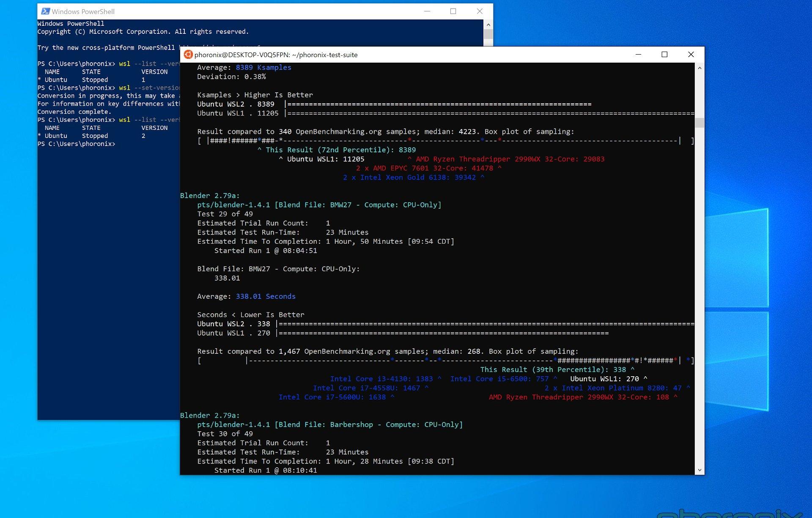This screenshot has height=518, width=812.
Task: Maximize the Windows PowerShell window
Action: point(453,11)
